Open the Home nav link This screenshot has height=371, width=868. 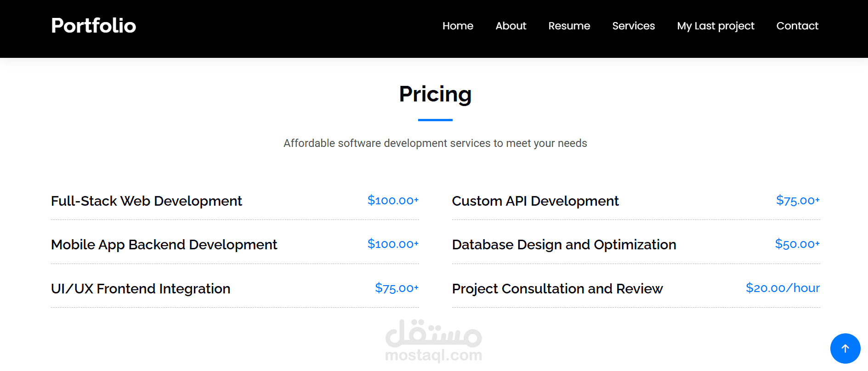(x=458, y=26)
